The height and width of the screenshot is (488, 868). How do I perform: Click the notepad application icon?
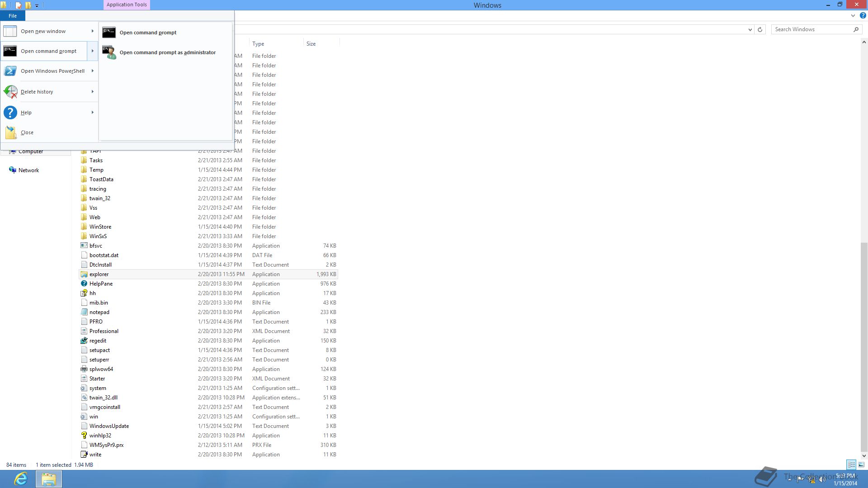84,312
